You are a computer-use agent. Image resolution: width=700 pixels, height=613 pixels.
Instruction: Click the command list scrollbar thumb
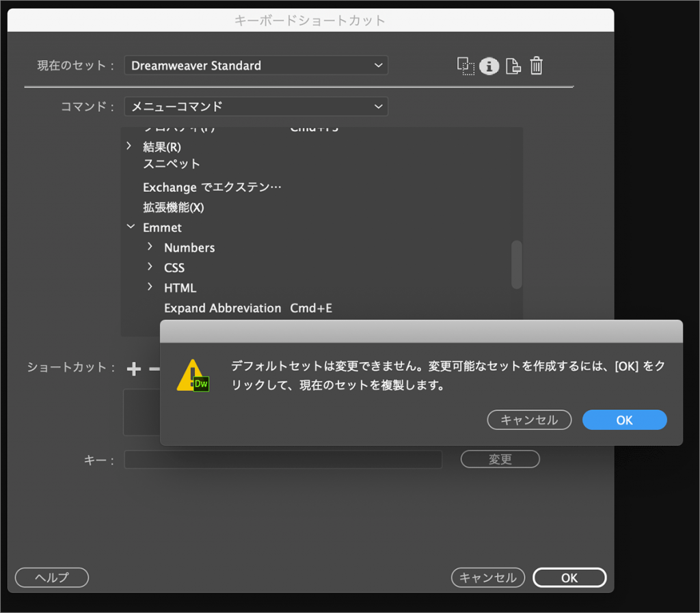tap(517, 264)
